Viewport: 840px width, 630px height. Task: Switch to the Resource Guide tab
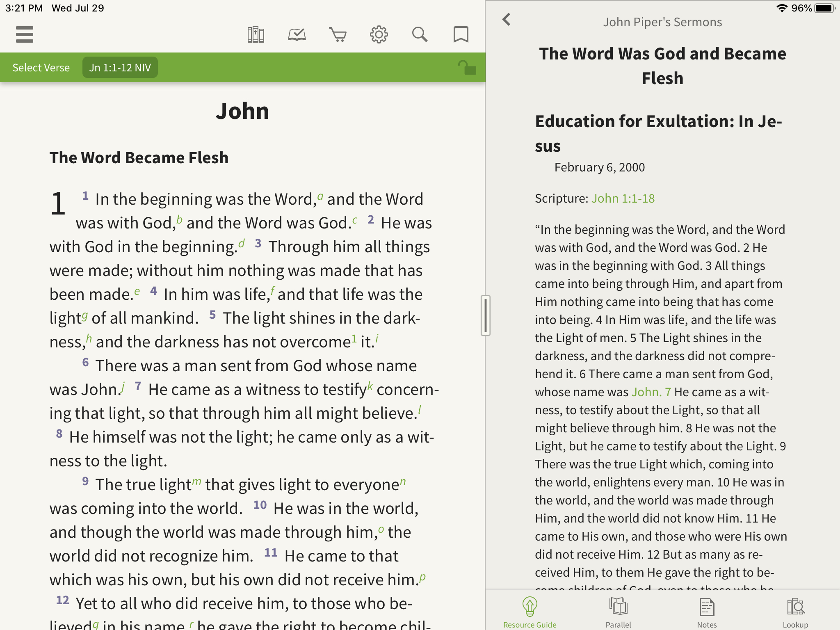click(530, 612)
